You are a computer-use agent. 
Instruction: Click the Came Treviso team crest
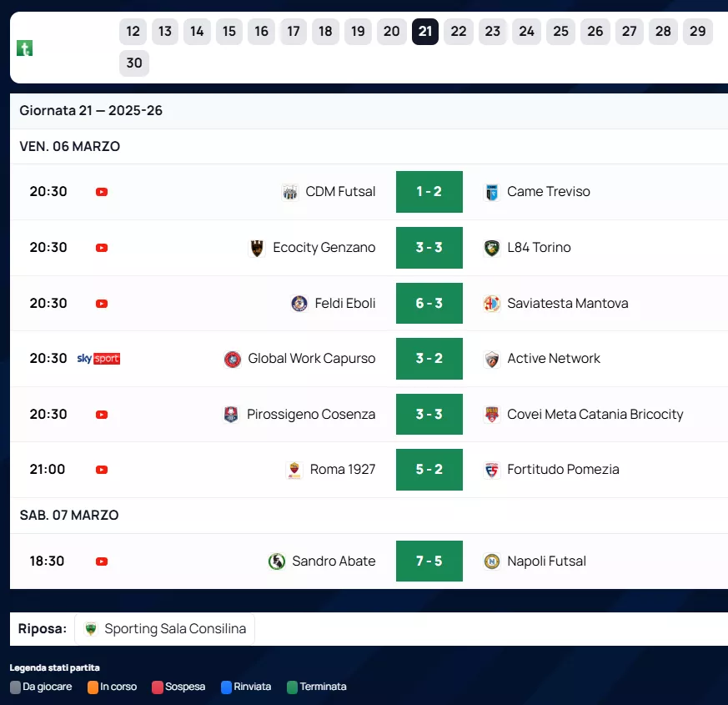coord(492,192)
